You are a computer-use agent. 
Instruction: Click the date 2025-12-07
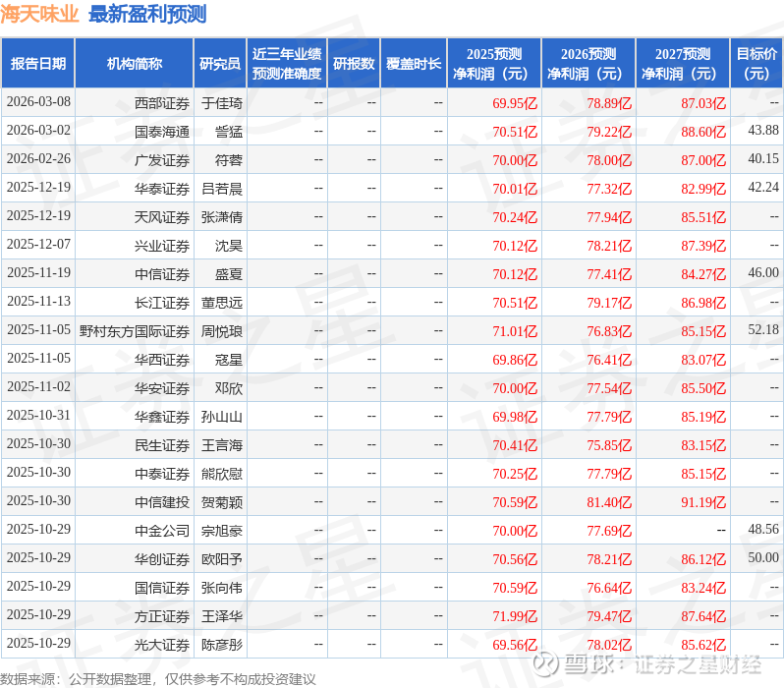point(38,244)
